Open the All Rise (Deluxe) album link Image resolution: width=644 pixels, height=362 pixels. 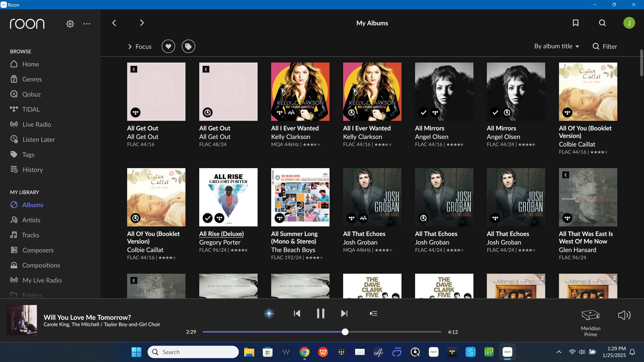(x=221, y=234)
